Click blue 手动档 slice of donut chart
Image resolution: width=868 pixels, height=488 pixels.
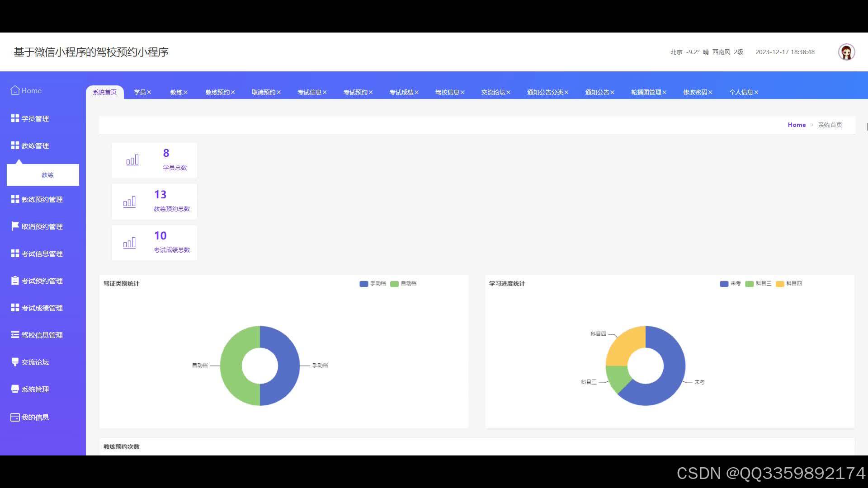click(288, 366)
